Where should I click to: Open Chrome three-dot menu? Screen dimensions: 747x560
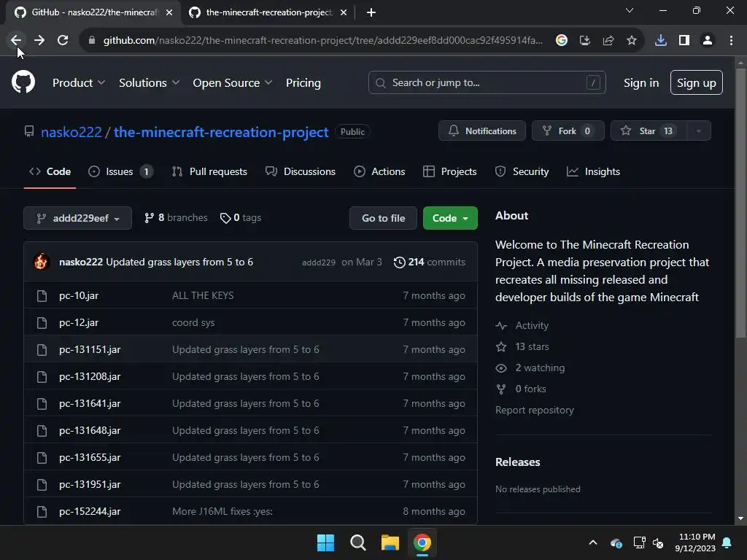pyautogui.click(x=731, y=41)
